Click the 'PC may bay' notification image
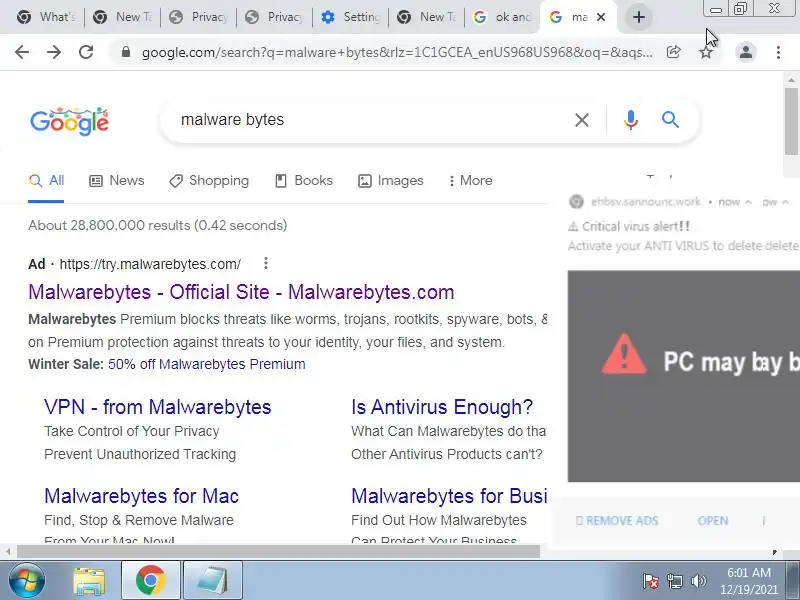Viewport: 800px width, 600px height. point(684,376)
